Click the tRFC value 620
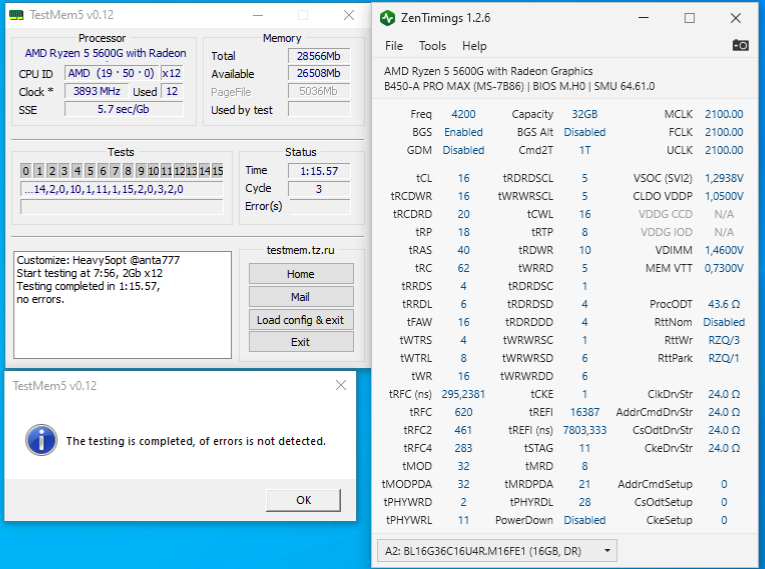The image size is (765, 569). (463, 412)
